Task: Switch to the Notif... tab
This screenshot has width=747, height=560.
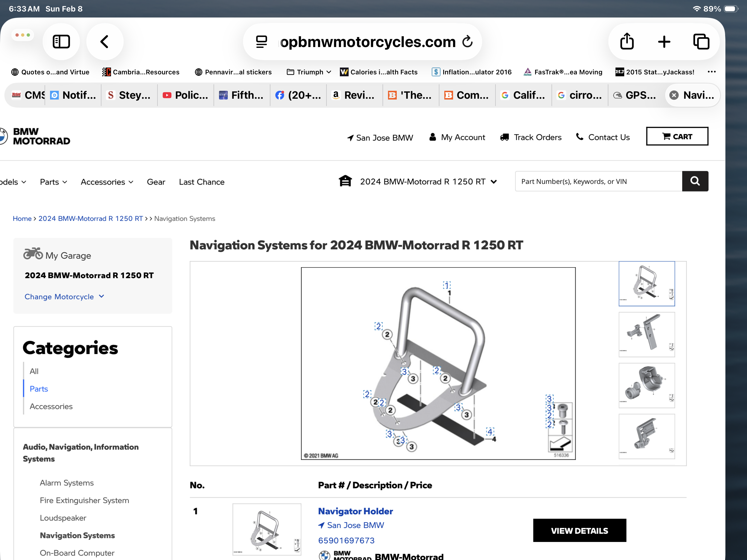Action: pyautogui.click(x=73, y=95)
